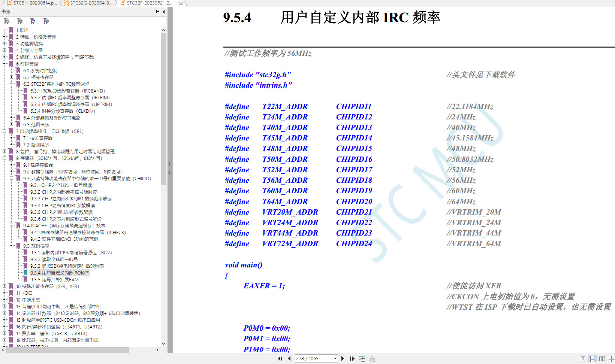Click the bookmarks panel horizontal scrollbar thumb
This screenshot has width=615, height=364.
[67, 350]
